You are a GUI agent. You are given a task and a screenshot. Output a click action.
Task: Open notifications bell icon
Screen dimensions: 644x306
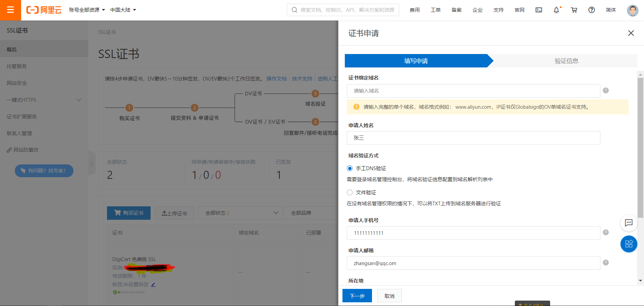point(556,10)
